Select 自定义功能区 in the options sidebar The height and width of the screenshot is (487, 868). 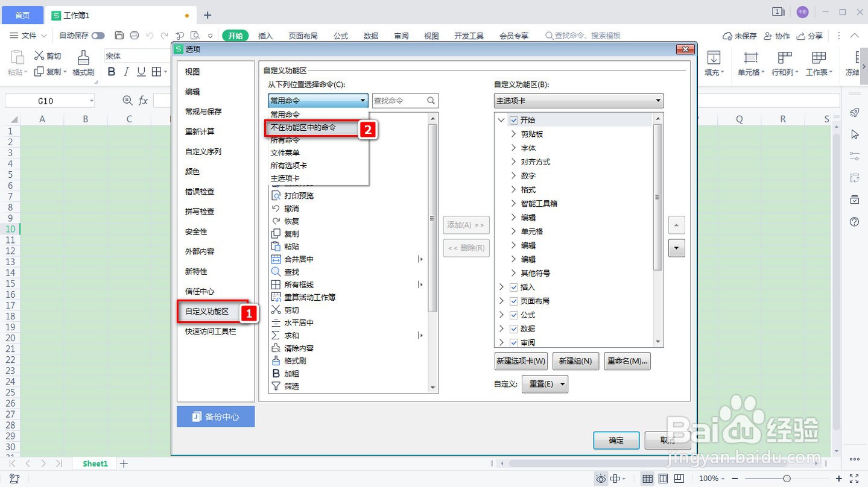tap(207, 312)
